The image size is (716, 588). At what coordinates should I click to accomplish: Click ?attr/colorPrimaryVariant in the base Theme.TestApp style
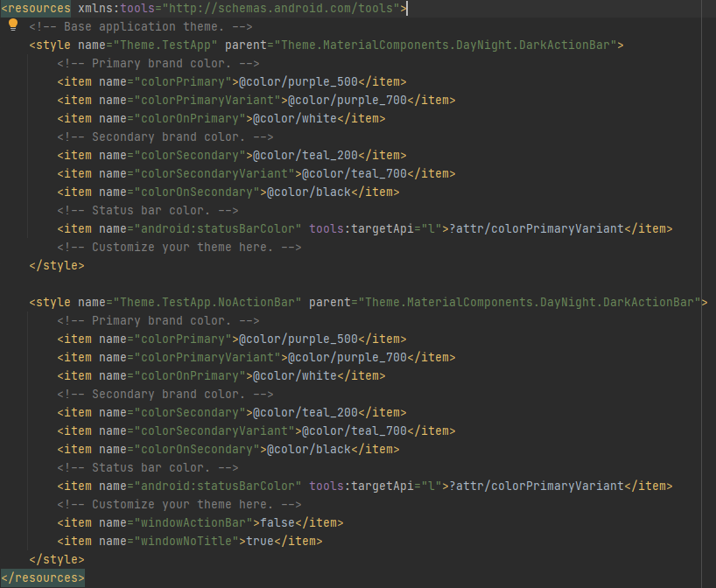click(x=537, y=228)
